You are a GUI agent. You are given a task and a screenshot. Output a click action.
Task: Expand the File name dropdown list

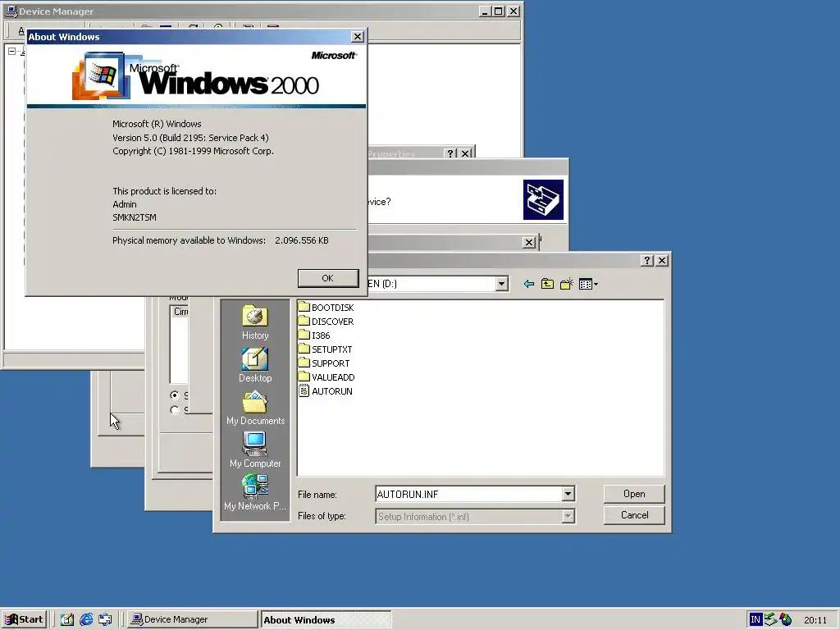click(568, 494)
